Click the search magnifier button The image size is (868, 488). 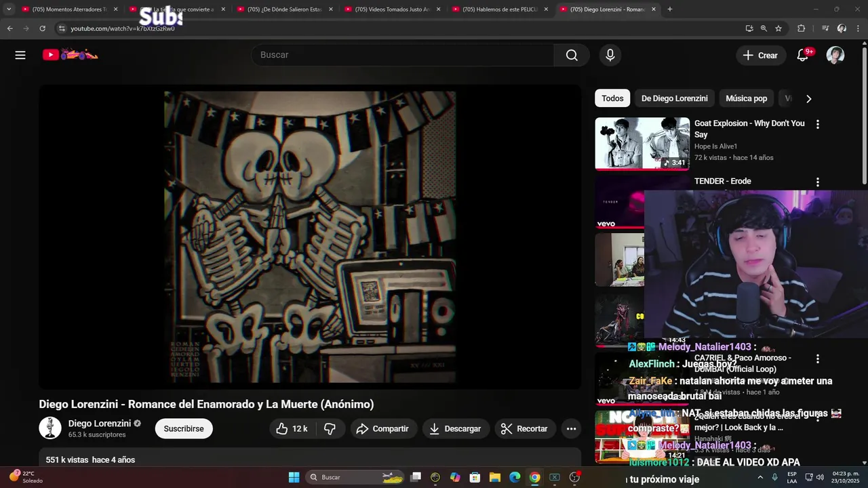[572, 55]
